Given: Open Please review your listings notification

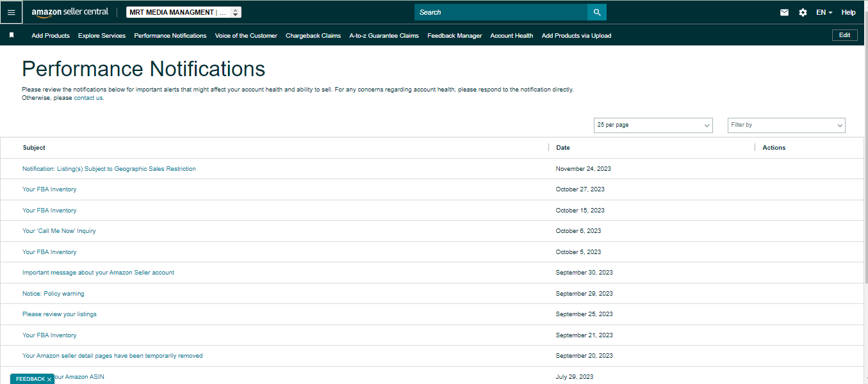Looking at the screenshot, I should (x=60, y=314).
